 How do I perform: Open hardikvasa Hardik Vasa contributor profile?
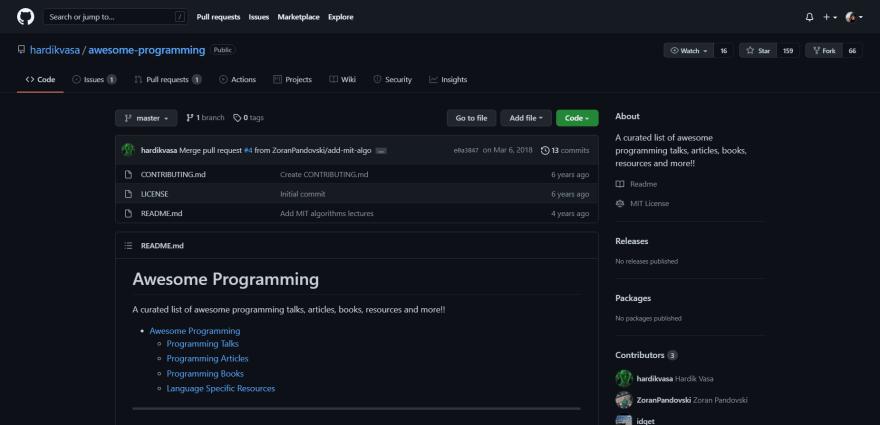(x=675, y=378)
